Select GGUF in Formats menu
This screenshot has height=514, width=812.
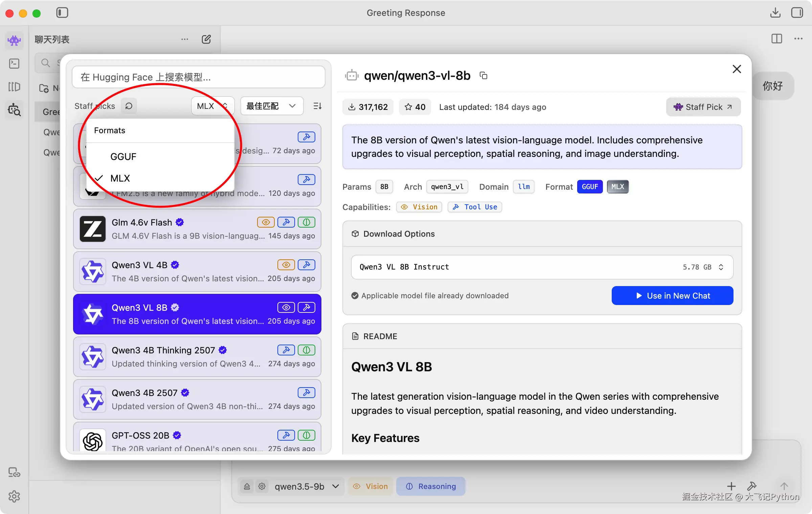coord(160,157)
